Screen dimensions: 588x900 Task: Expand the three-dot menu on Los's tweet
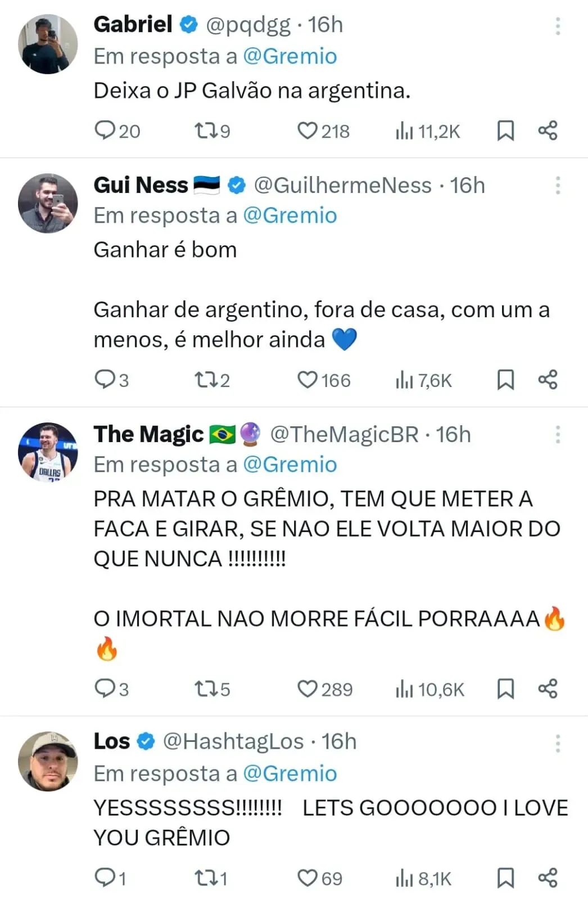click(x=558, y=743)
